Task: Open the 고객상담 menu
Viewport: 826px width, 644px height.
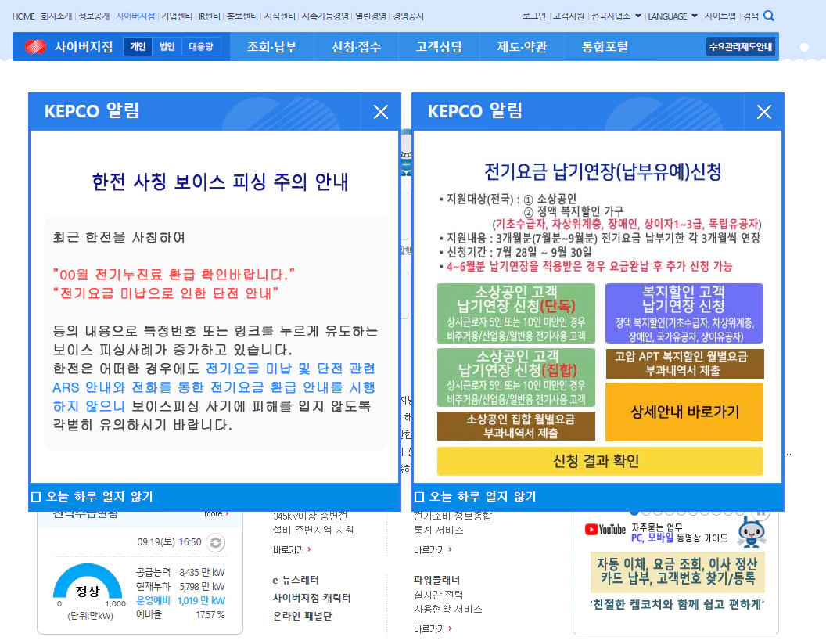Action: [x=439, y=47]
